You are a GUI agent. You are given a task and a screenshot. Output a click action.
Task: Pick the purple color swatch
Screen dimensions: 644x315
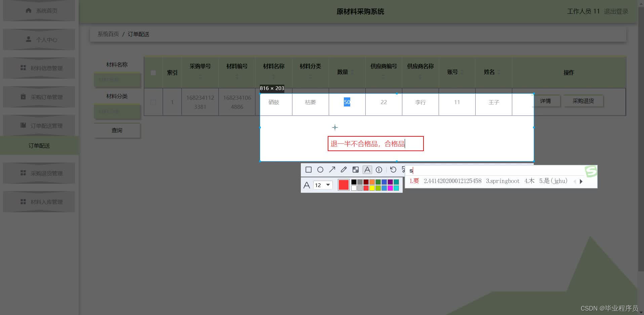[390, 182]
